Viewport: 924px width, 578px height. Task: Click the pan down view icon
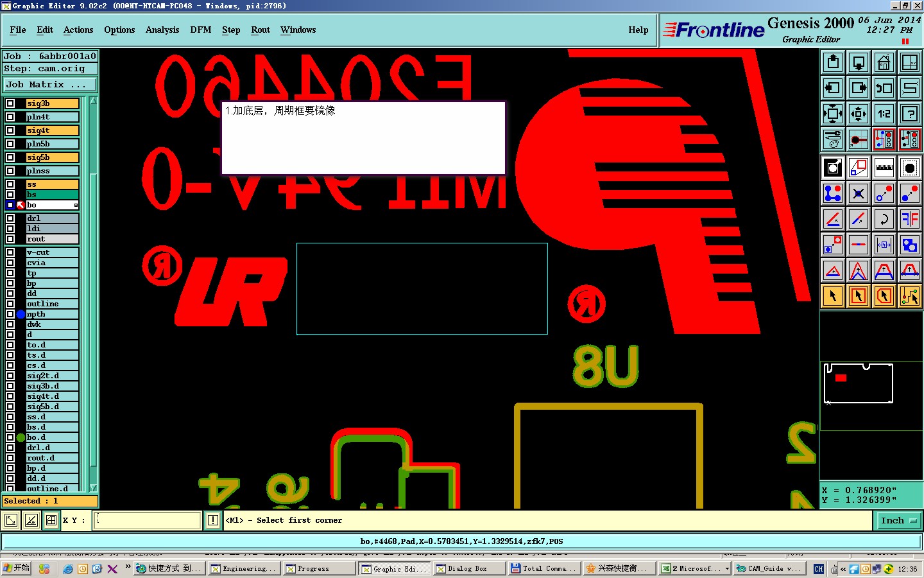click(859, 62)
